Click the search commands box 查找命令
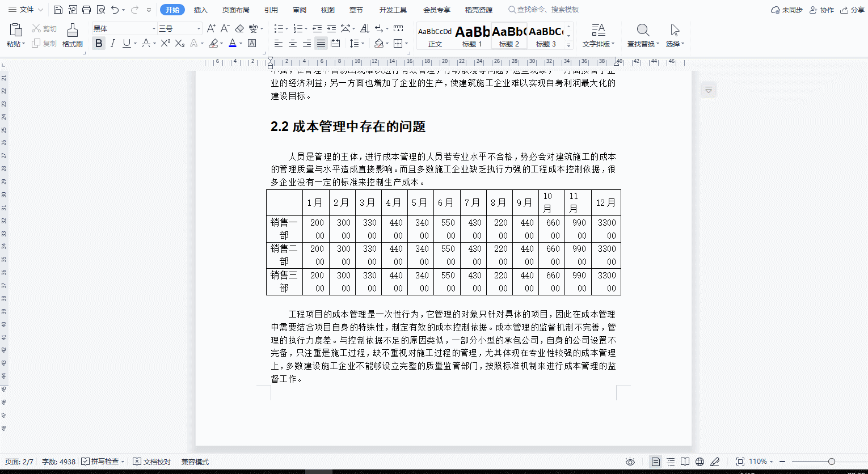 click(x=543, y=10)
